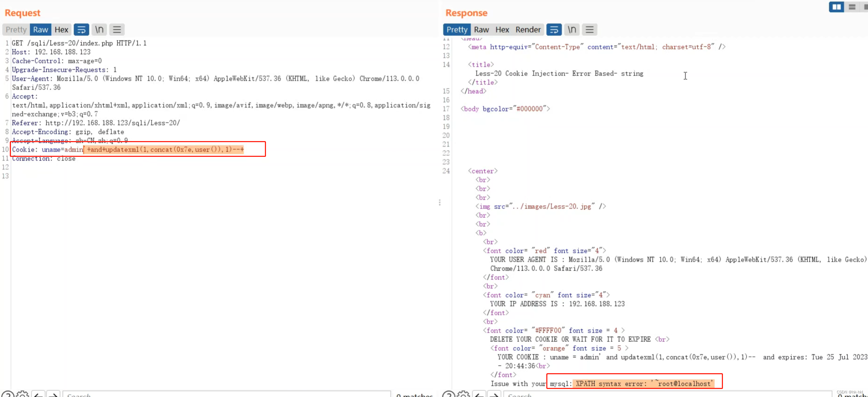Open Request search settings gear

(23, 394)
